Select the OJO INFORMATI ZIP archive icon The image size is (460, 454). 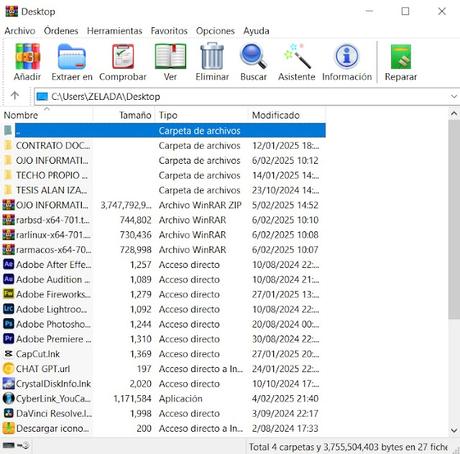point(8,205)
